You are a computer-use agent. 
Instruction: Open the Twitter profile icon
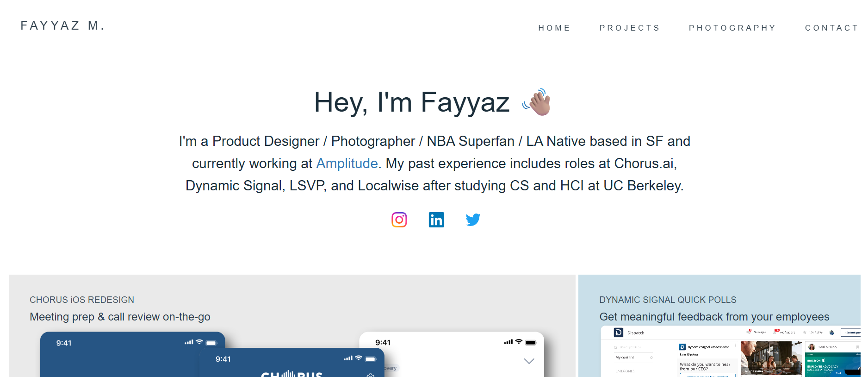point(473,220)
